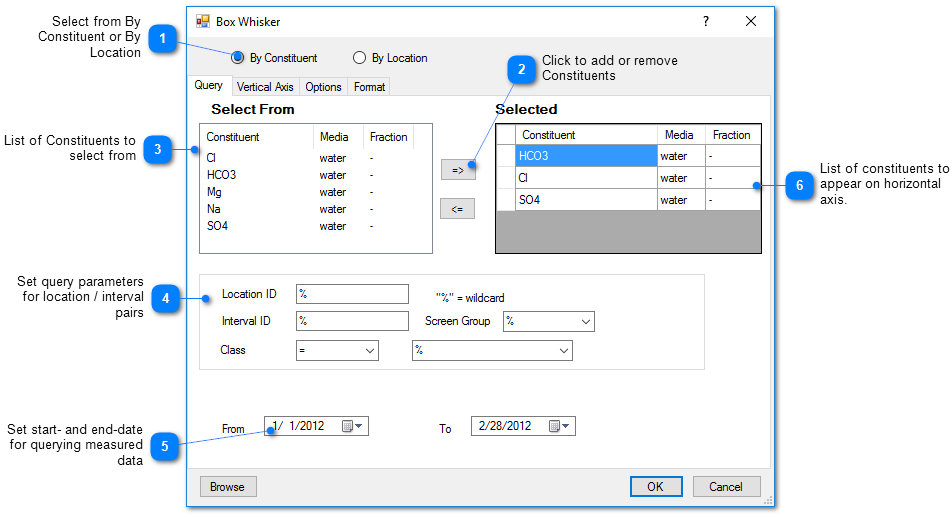
Task: Open the Screen Group dropdown
Action: coord(585,322)
